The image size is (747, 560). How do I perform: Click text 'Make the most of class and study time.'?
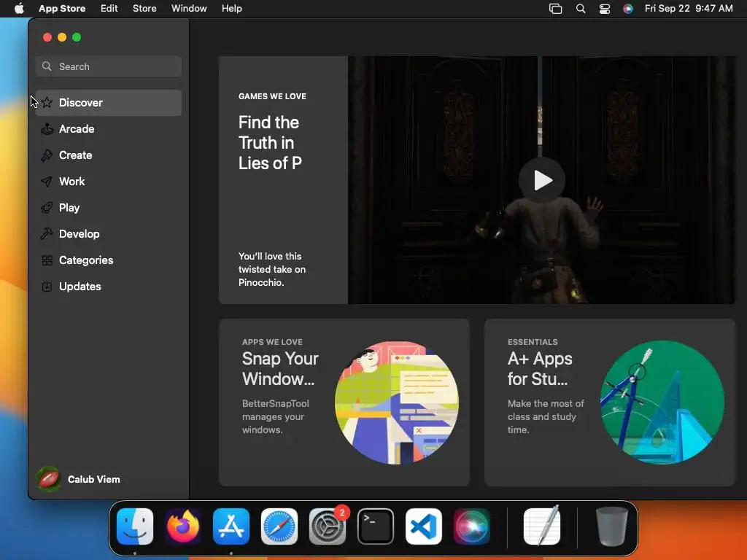point(546,416)
